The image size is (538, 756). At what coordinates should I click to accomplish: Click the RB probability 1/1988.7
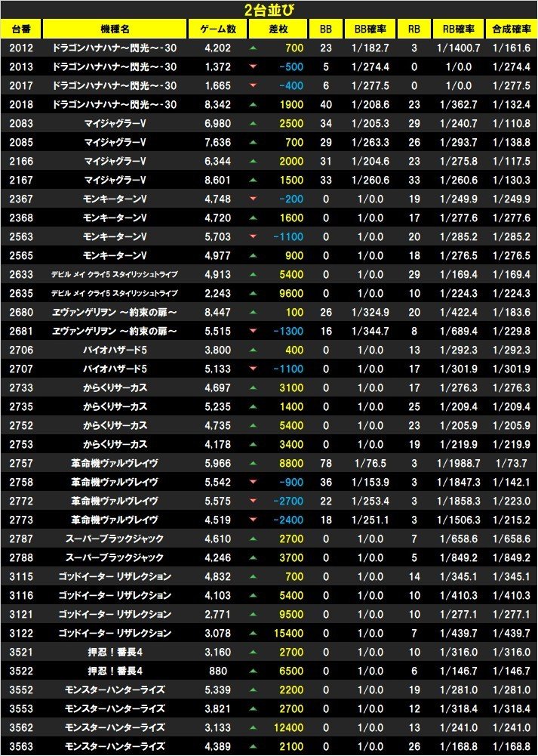(x=459, y=463)
